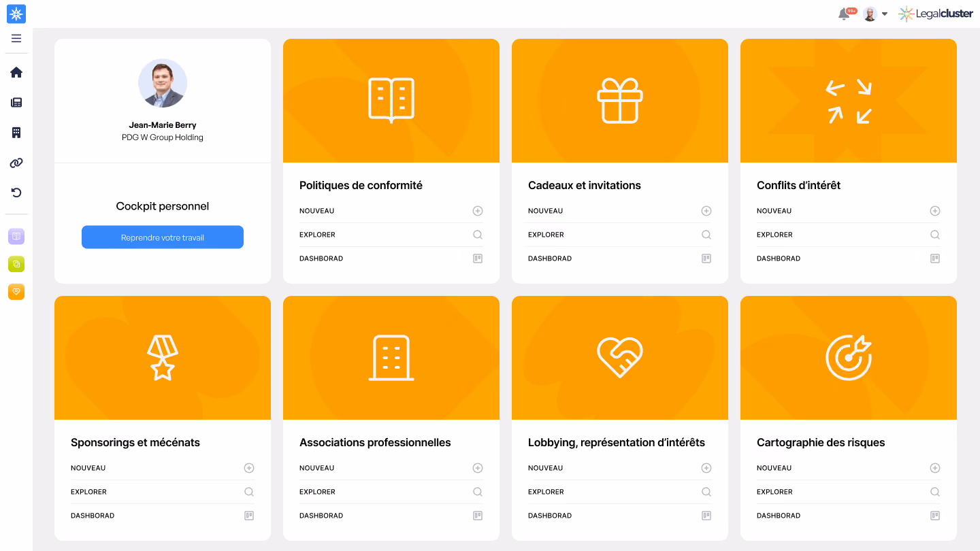Screen dimensions: 980x551
Task: Click the Legalcluster logo
Action: point(936,14)
